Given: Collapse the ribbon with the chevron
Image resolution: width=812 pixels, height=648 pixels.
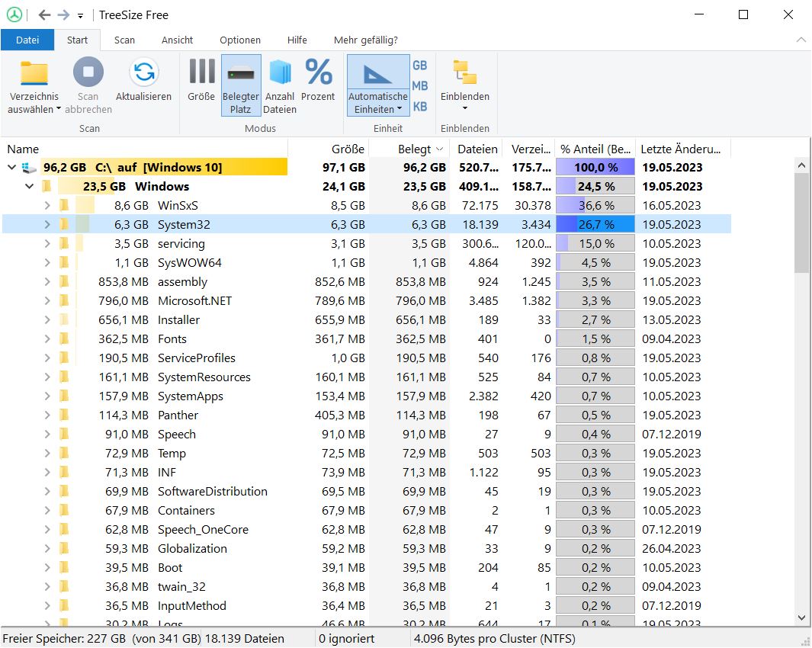Looking at the screenshot, I should tap(801, 40).
